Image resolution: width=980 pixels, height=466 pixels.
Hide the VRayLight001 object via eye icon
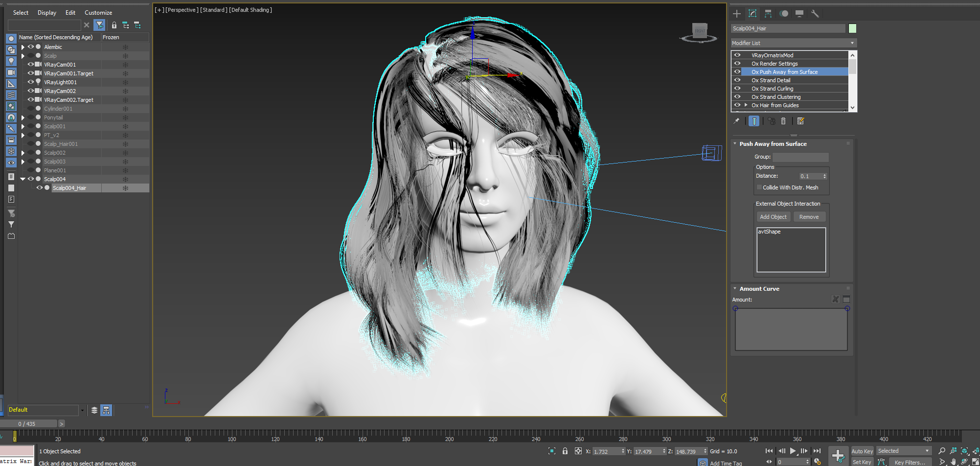click(x=31, y=82)
